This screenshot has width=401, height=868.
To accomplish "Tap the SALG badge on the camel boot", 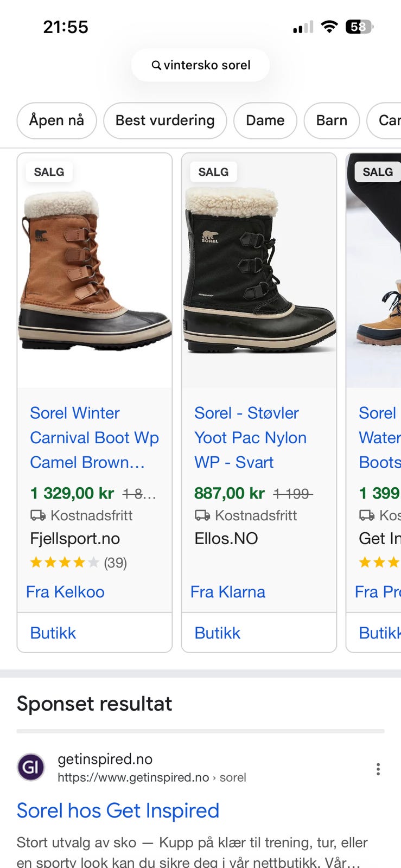I will (x=49, y=172).
